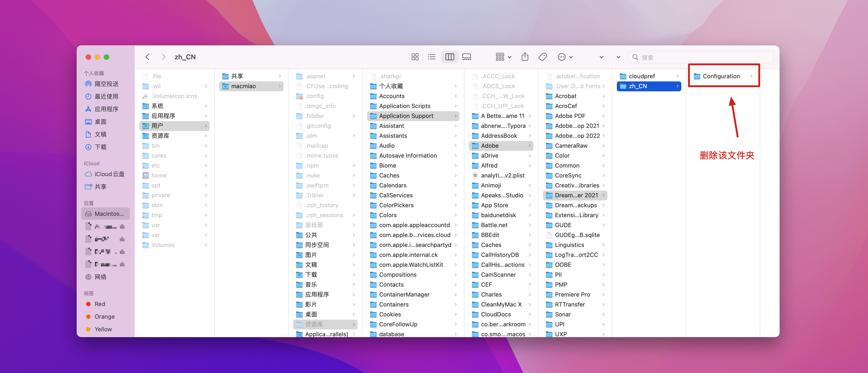Screen dimensions: 868x373
Task: Select the Configuration folder
Action: [x=721, y=76]
